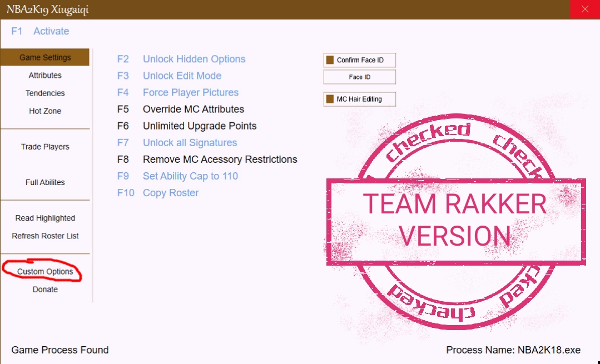600x364 pixels.
Task: Close the NBA2K19 Xiugaiqi window
Action: pos(584,9)
